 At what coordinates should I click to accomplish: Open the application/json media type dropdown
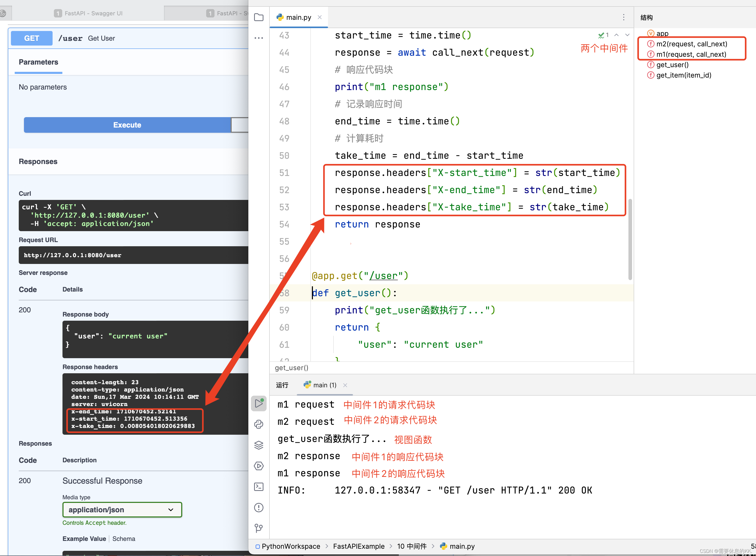pyautogui.click(x=122, y=510)
